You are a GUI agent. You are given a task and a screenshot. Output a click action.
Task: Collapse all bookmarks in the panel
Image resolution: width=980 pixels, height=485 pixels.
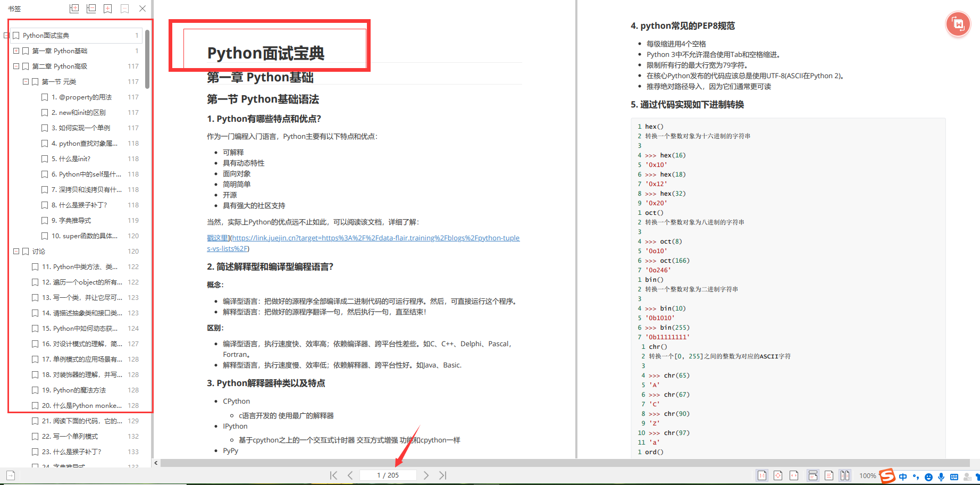(x=91, y=9)
